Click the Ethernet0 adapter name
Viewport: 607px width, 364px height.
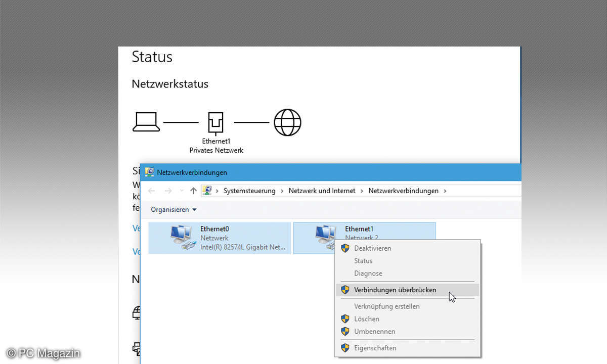pos(214,229)
